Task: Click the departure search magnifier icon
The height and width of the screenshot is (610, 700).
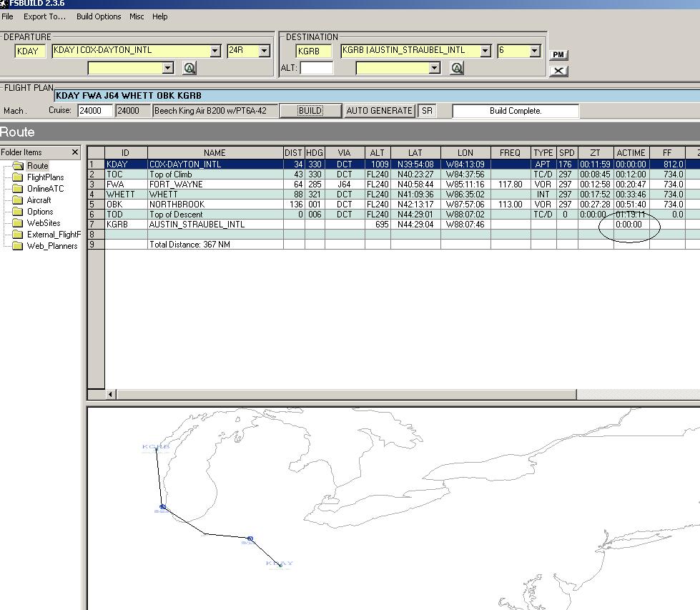Action: pyautogui.click(x=189, y=68)
